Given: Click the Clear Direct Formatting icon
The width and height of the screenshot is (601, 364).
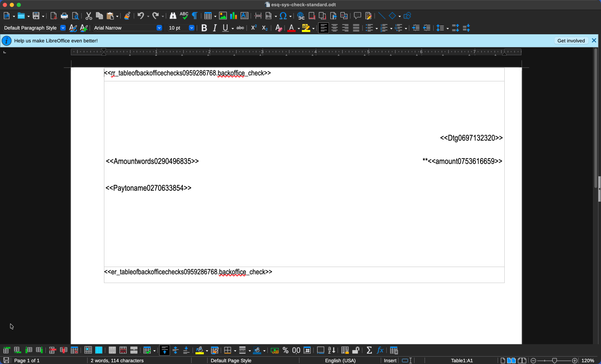Looking at the screenshot, I should [x=278, y=28].
